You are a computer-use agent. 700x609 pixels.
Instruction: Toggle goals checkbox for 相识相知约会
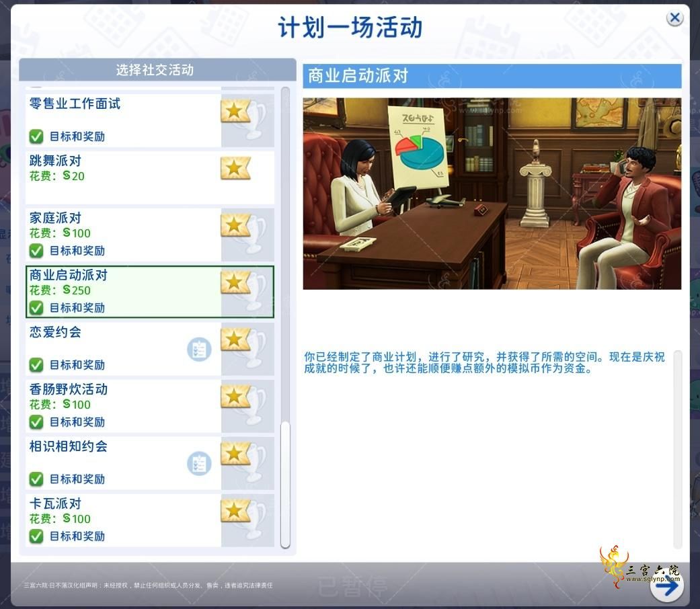coord(36,479)
